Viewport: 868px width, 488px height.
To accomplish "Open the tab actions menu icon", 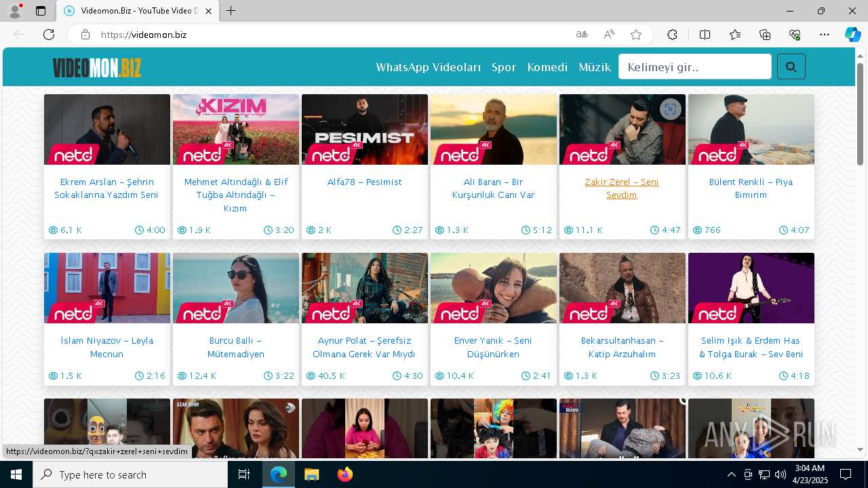I will 41,11.
